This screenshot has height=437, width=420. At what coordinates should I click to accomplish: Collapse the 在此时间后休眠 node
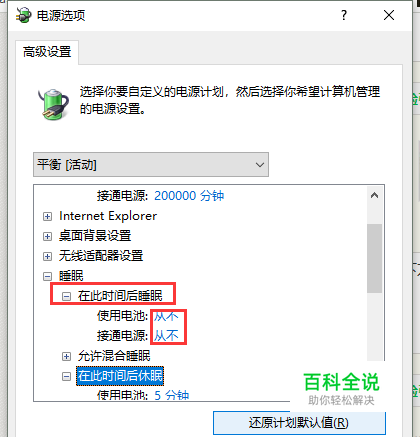click(66, 376)
